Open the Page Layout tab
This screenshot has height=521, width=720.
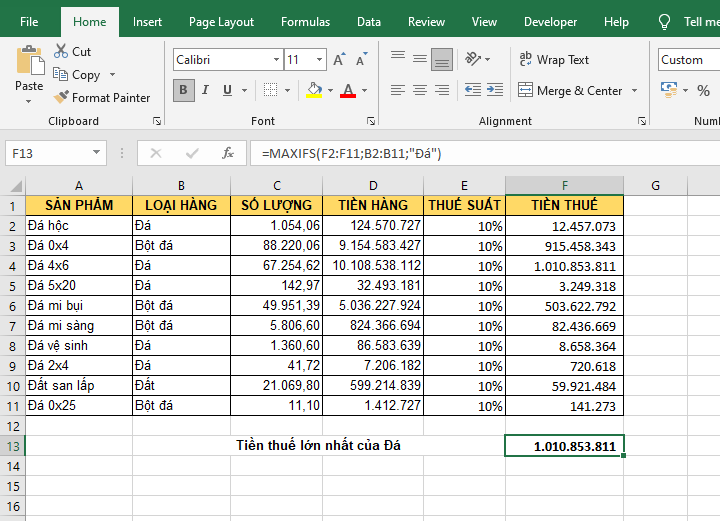point(221,22)
